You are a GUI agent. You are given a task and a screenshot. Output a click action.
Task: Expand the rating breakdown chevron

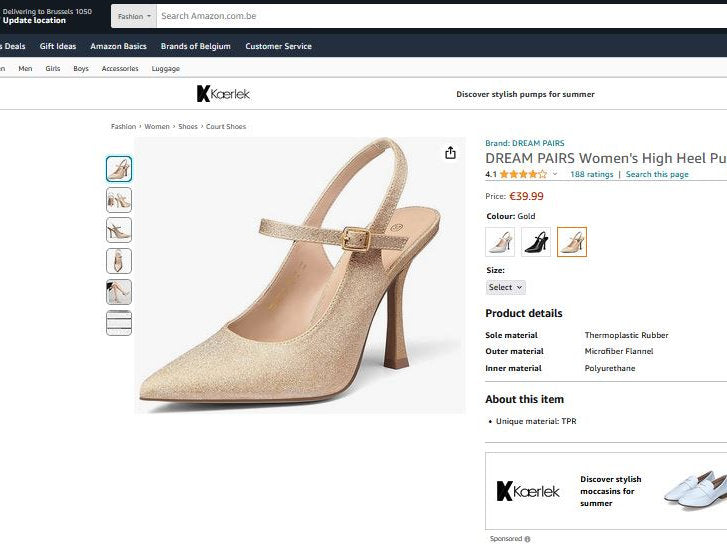click(x=555, y=175)
